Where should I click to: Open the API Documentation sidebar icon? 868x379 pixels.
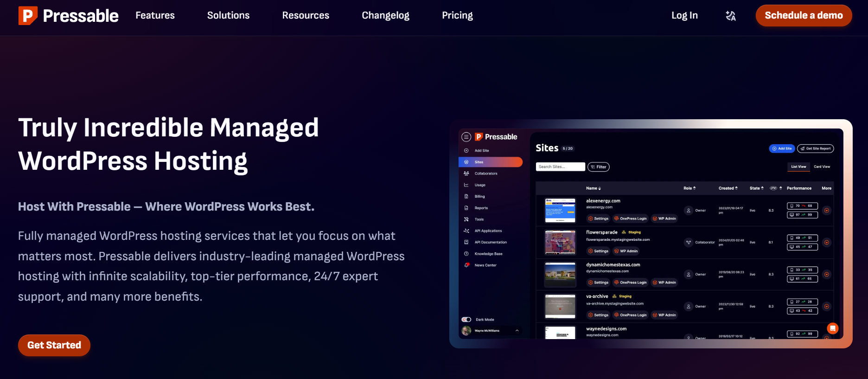[466, 242]
